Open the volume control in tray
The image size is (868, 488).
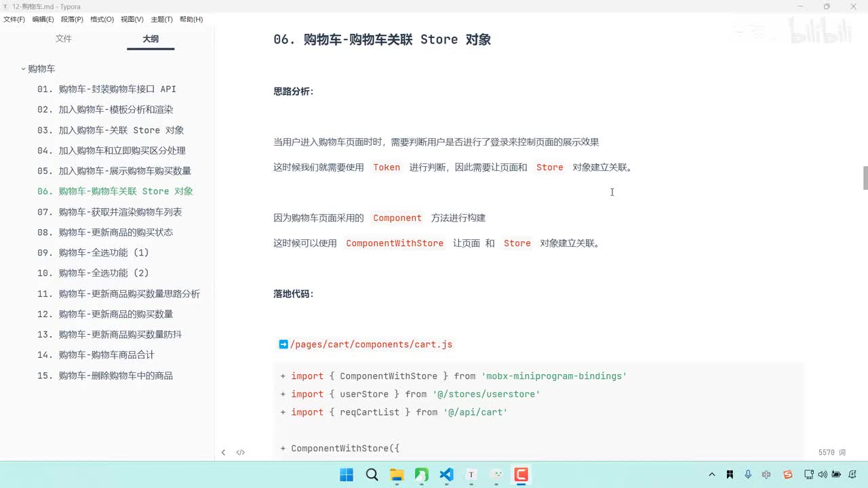tap(823, 474)
